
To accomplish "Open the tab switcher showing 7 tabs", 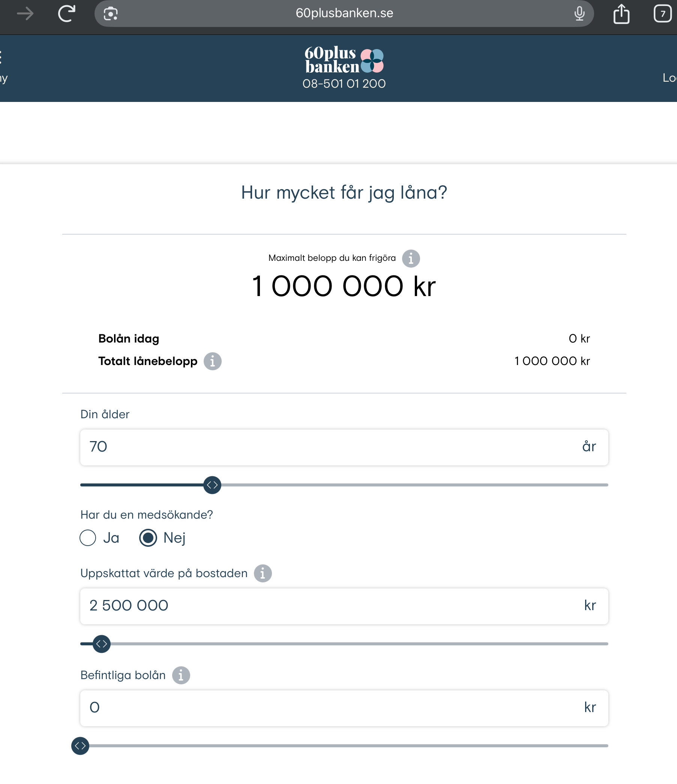I will [662, 14].
